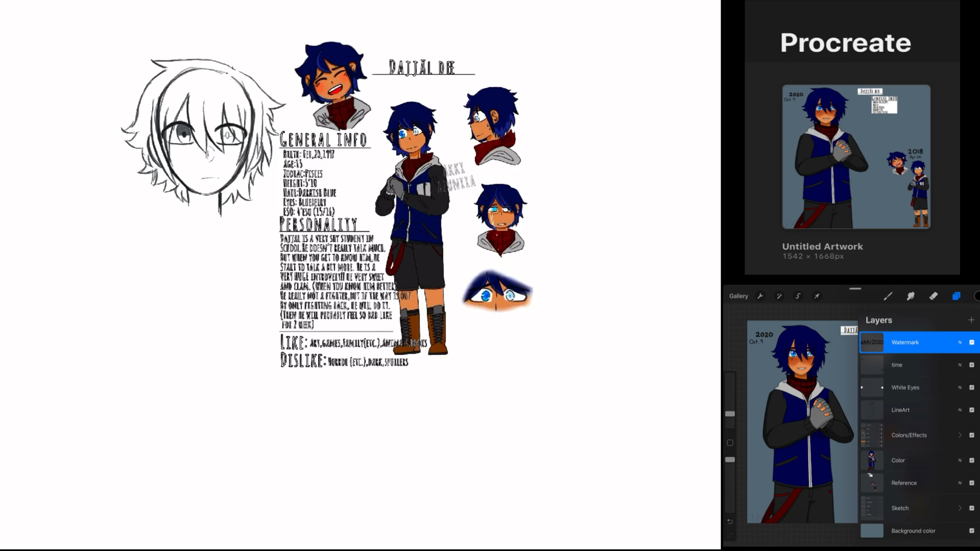Click the redo arrow in sidebar
Screen dimensions: 980x551
(730, 534)
